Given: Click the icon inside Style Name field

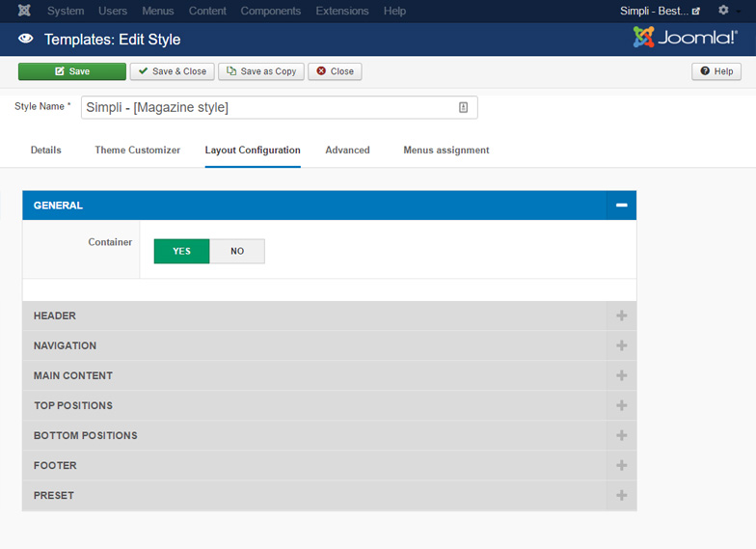Looking at the screenshot, I should pyautogui.click(x=463, y=108).
